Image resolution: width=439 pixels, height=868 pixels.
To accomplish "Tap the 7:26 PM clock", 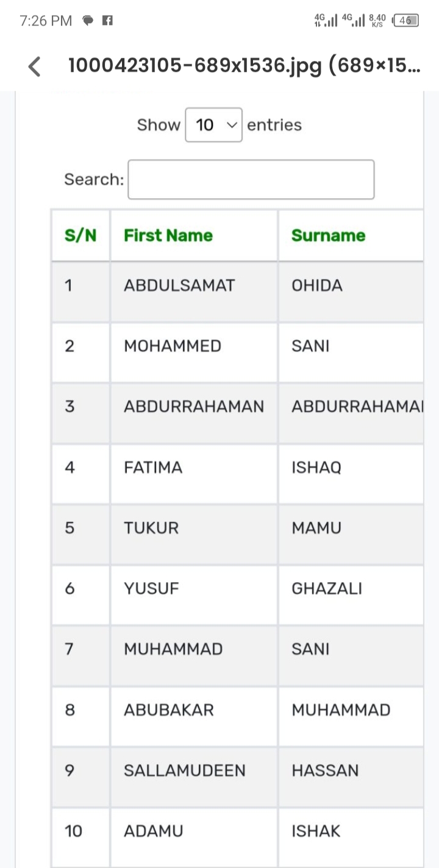I will pyautogui.click(x=46, y=21).
